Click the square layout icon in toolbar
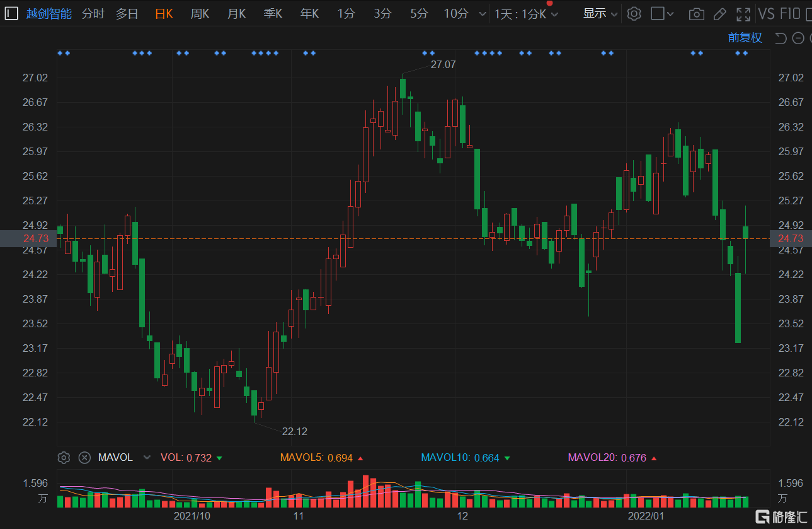Image resolution: width=812 pixels, height=529 pixels. [x=657, y=13]
